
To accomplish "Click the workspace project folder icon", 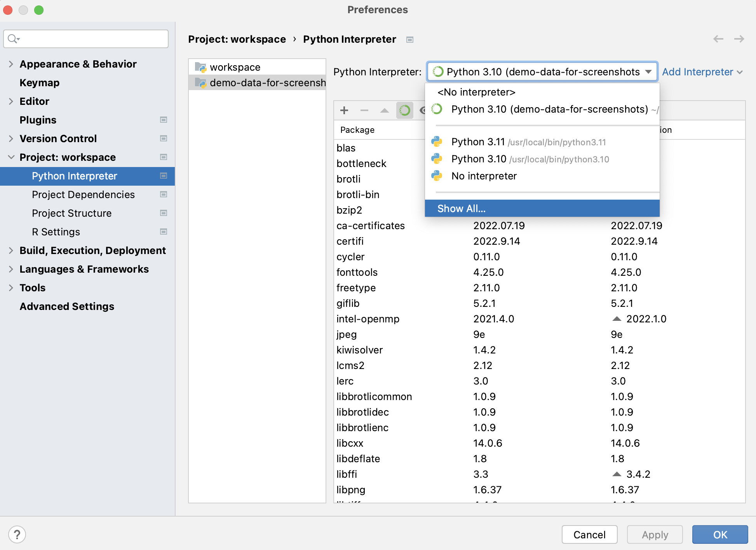I will [x=200, y=67].
